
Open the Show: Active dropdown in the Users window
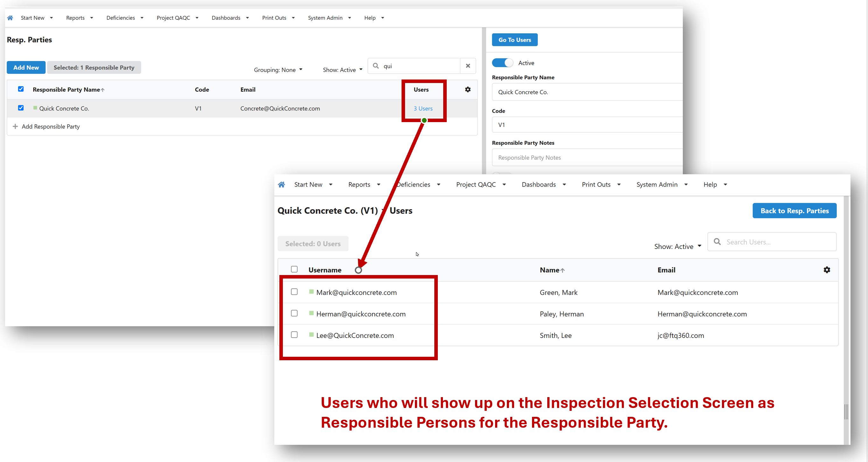coord(678,246)
